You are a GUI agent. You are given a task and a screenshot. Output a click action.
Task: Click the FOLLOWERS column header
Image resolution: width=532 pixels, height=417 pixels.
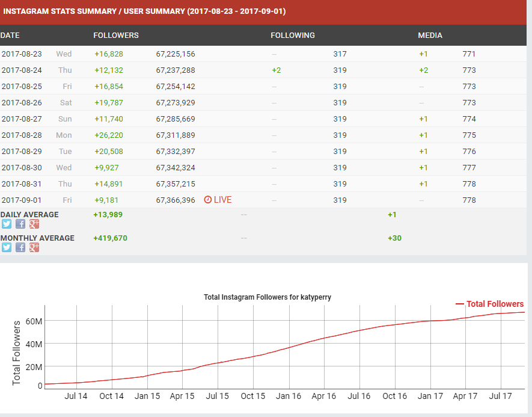tap(116, 36)
